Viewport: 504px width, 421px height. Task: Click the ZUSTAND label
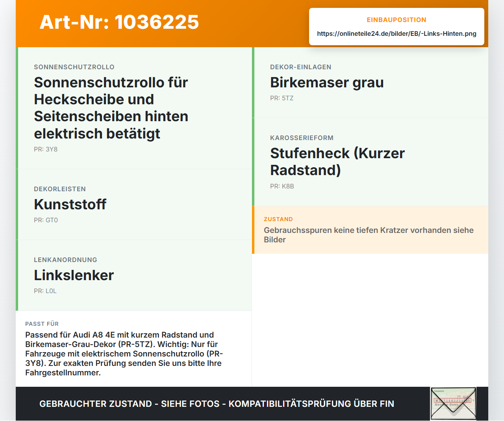pos(278,219)
